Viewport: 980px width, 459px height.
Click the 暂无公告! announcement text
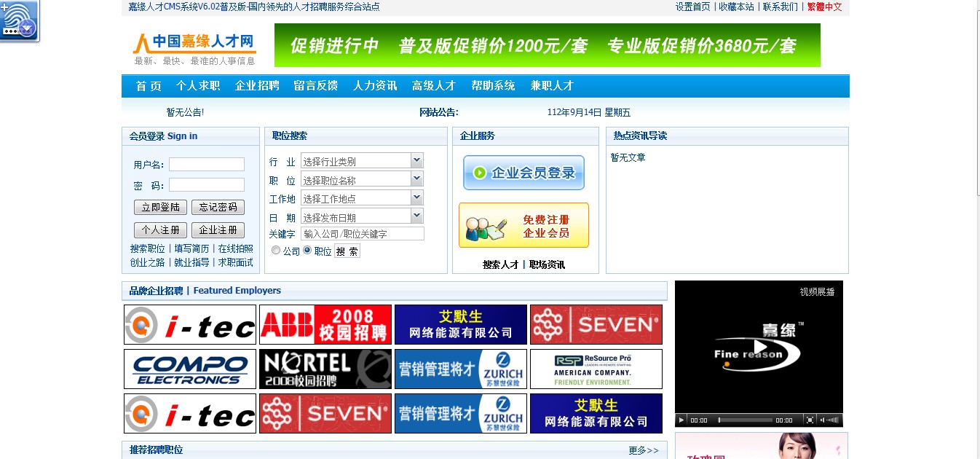pyautogui.click(x=185, y=112)
